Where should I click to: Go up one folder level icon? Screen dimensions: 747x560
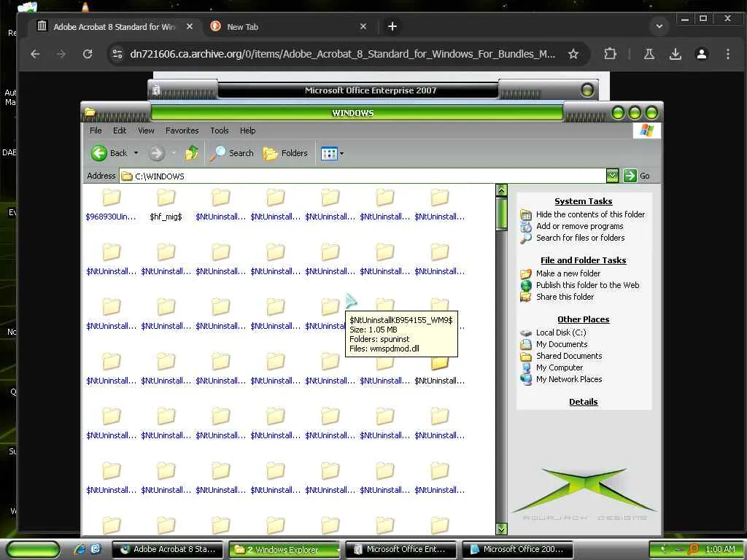point(192,153)
